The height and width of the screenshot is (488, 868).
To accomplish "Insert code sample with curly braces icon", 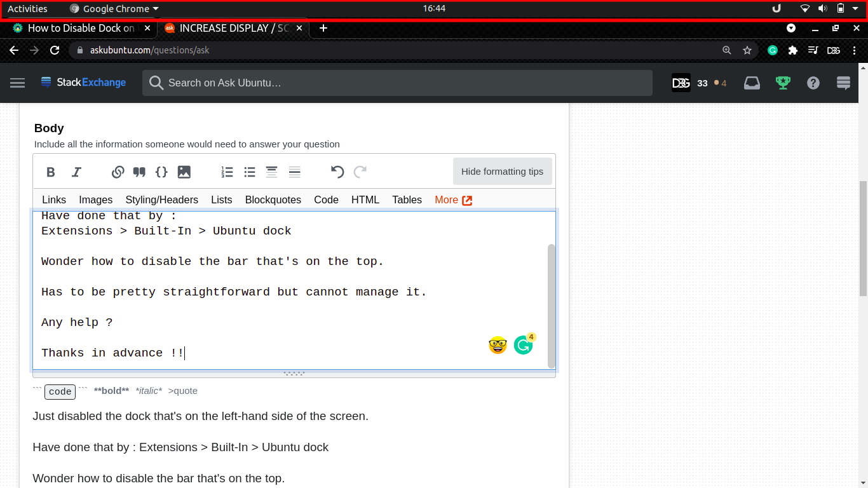I will [161, 172].
